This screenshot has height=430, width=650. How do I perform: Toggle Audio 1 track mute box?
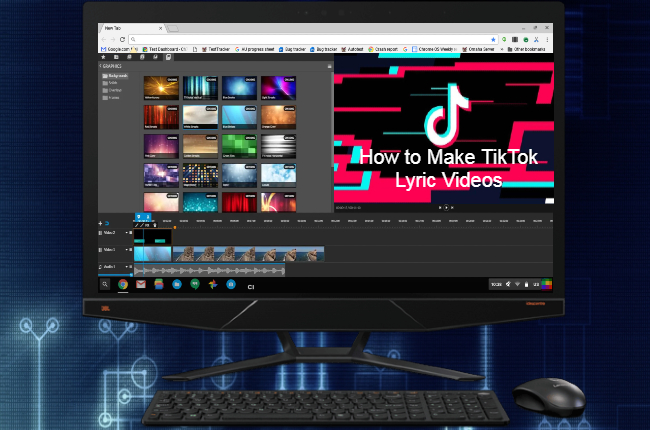click(x=131, y=267)
